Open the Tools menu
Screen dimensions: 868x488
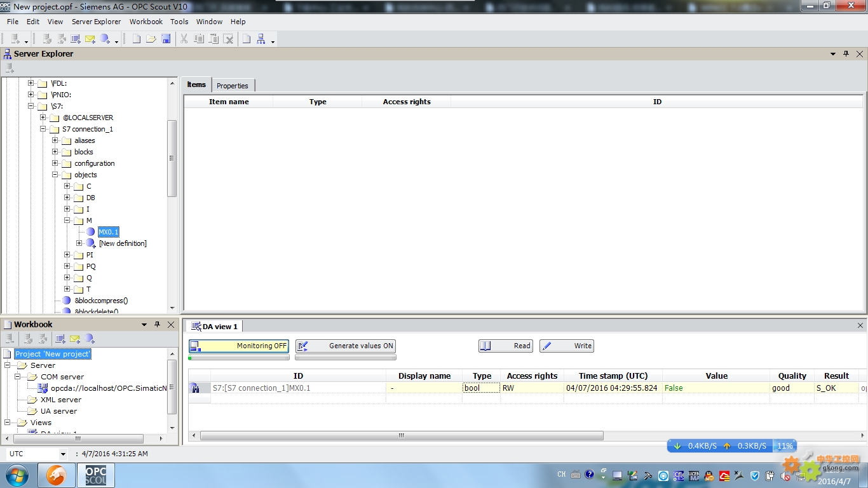(179, 22)
